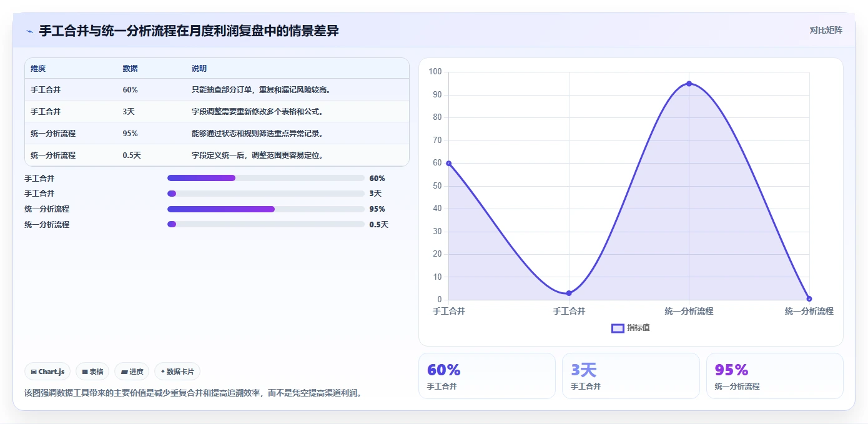Click the 0.5天 progress bar
This screenshot has width=868, height=424.
point(266,224)
